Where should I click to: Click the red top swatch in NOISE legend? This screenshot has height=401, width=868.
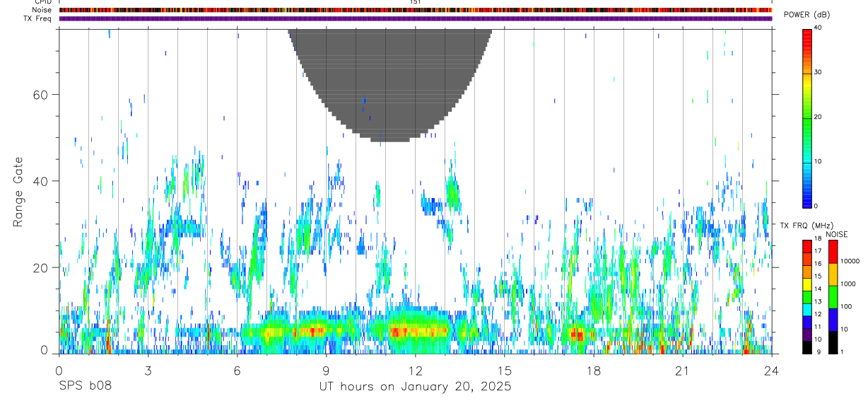(x=833, y=252)
